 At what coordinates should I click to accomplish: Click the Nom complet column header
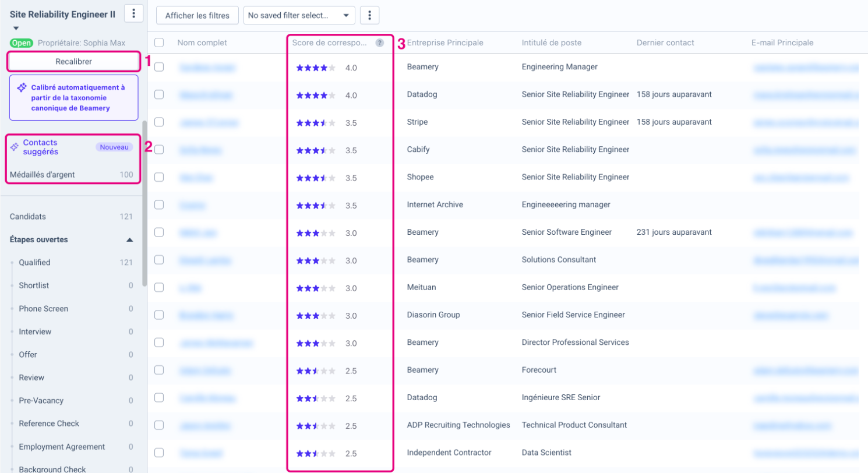pos(202,43)
